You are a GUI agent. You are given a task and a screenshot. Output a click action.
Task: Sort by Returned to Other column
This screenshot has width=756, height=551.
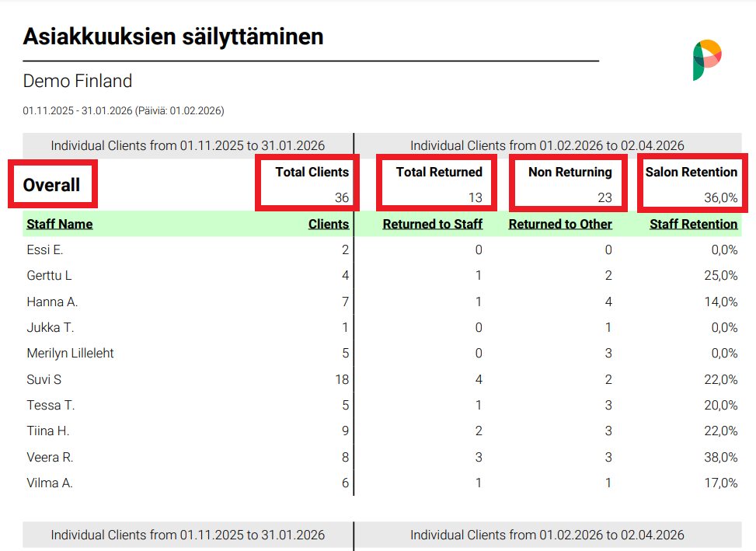click(x=560, y=224)
